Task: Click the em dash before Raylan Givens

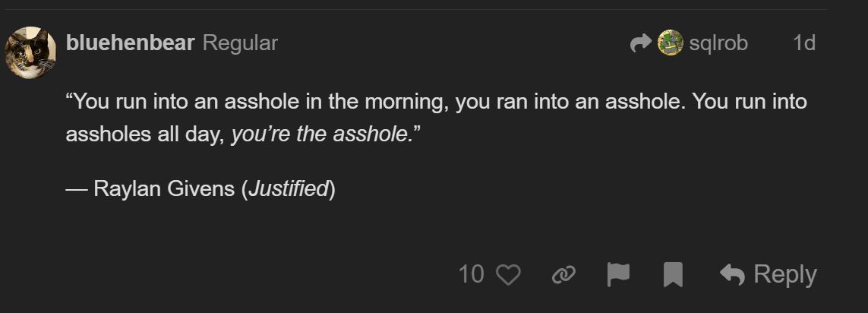Action: click(x=77, y=188)
